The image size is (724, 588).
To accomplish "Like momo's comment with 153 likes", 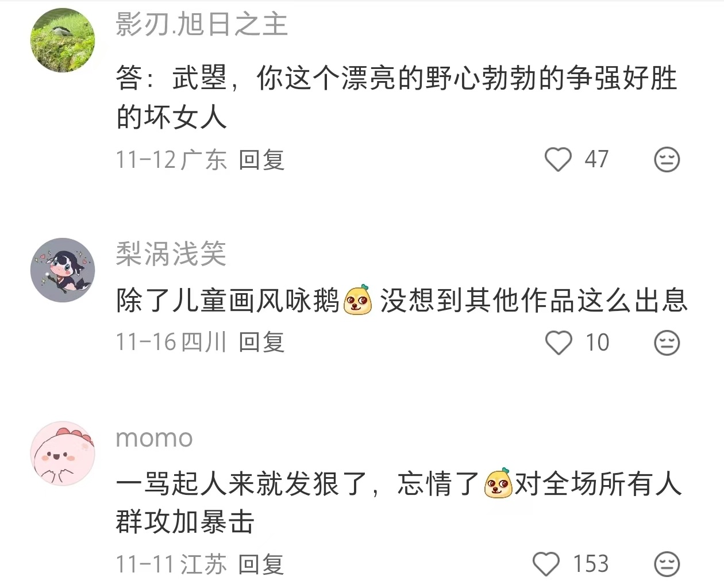I will [546, 564].
